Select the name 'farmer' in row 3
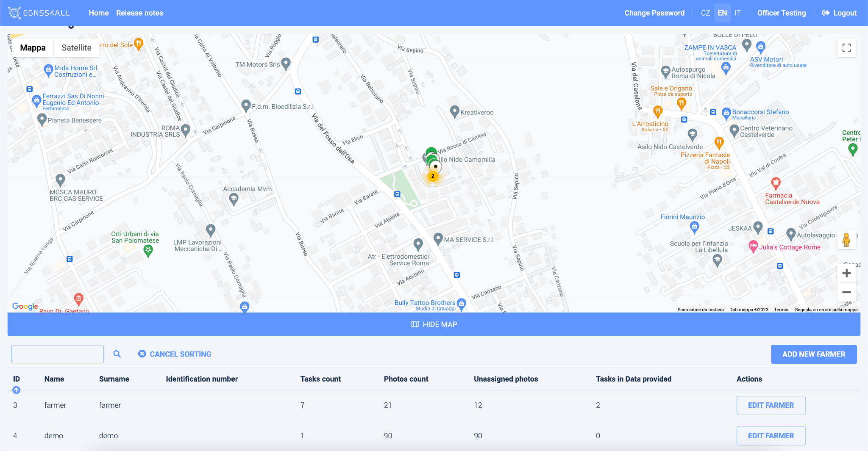868x451 pixels. pyautogui.click(x=55, y=405)
